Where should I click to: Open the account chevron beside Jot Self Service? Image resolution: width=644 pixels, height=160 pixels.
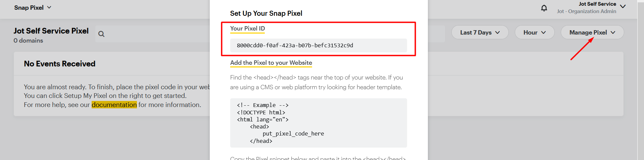[623, 6]
